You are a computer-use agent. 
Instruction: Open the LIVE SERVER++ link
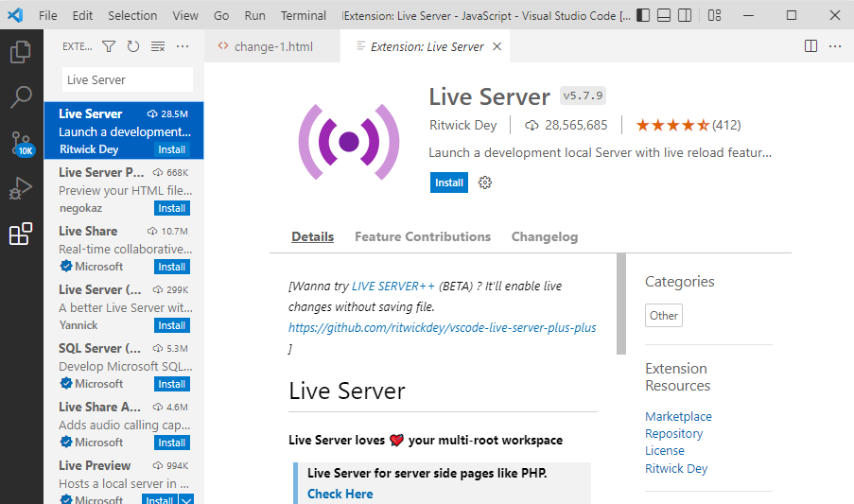pyautogui.click(x=392, y=287)
